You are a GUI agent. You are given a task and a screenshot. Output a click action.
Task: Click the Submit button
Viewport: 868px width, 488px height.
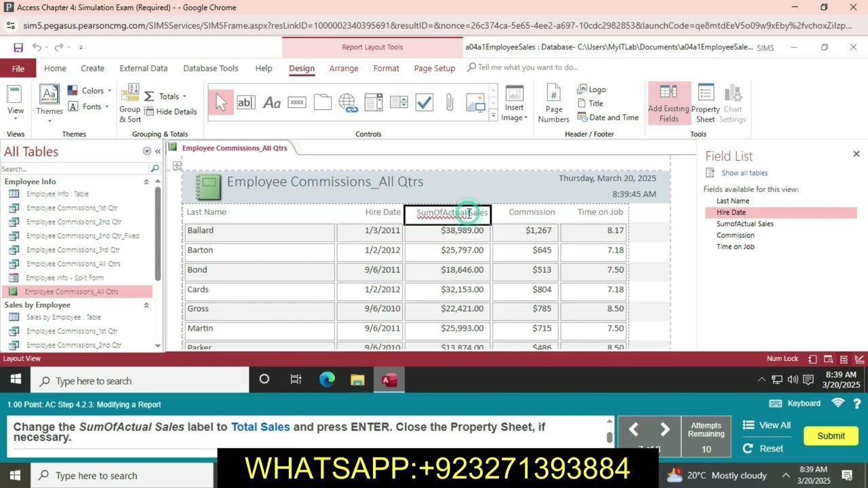tap(831, 436)
